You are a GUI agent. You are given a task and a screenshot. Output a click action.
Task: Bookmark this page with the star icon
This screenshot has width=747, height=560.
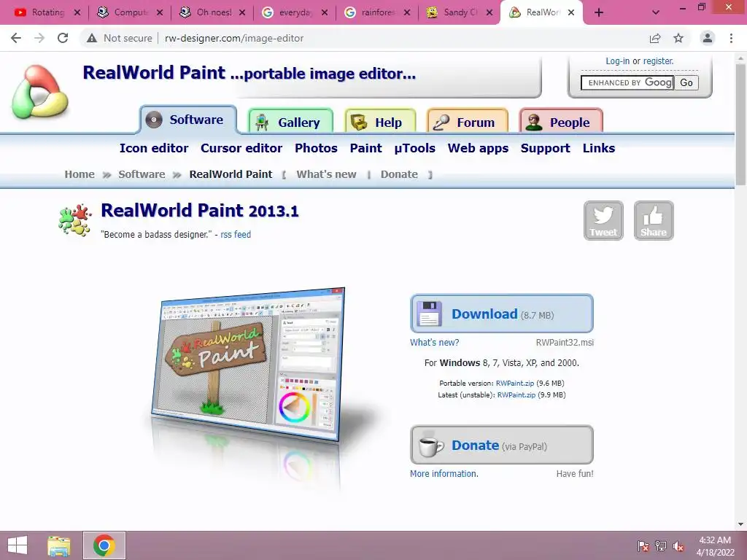pyautogui.click(x=678, y=38)
